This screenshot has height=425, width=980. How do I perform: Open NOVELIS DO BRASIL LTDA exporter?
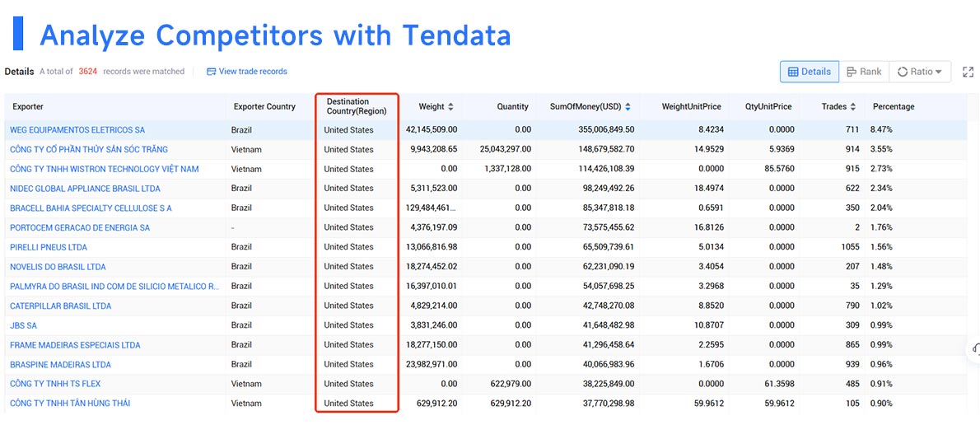(x=58, y=266)
